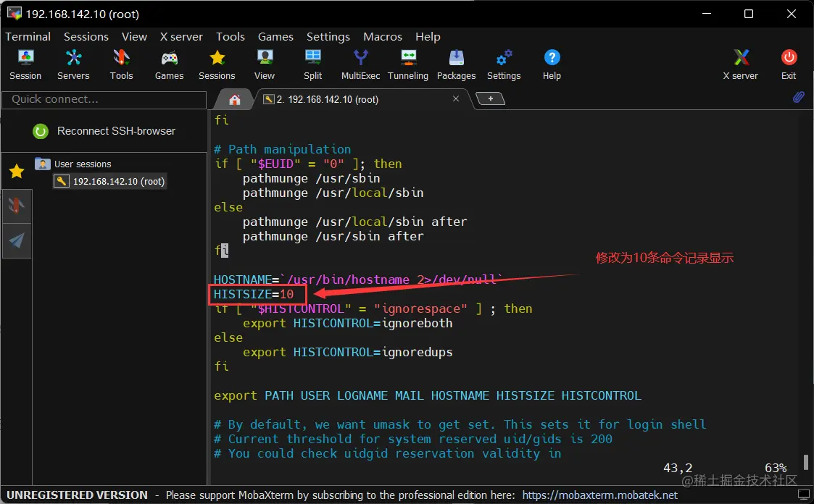Viewport: 814px width, 504px height.
Task: Click 'export HISTCONTROL=ignoredups' line
Action: pos(348,353)
